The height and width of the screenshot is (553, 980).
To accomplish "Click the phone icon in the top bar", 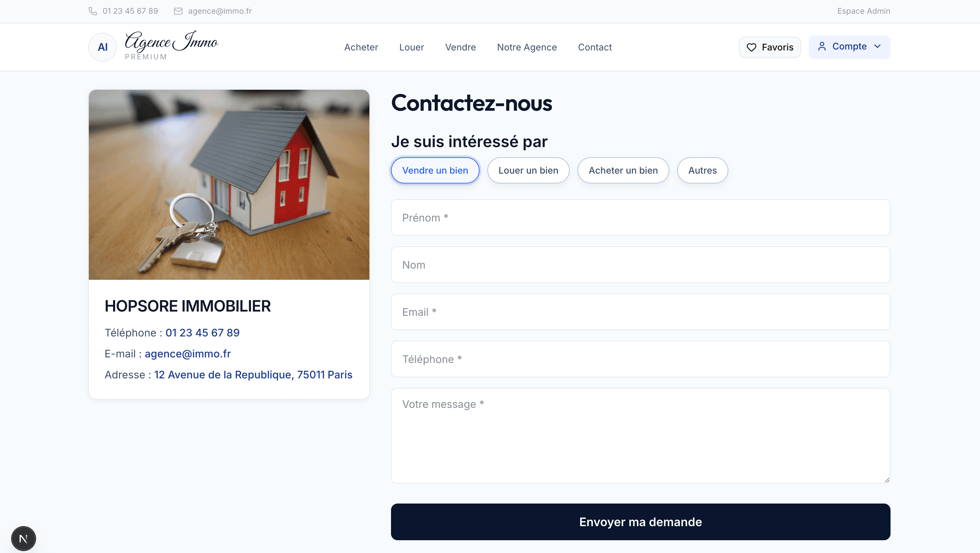I will click(92, 11).
